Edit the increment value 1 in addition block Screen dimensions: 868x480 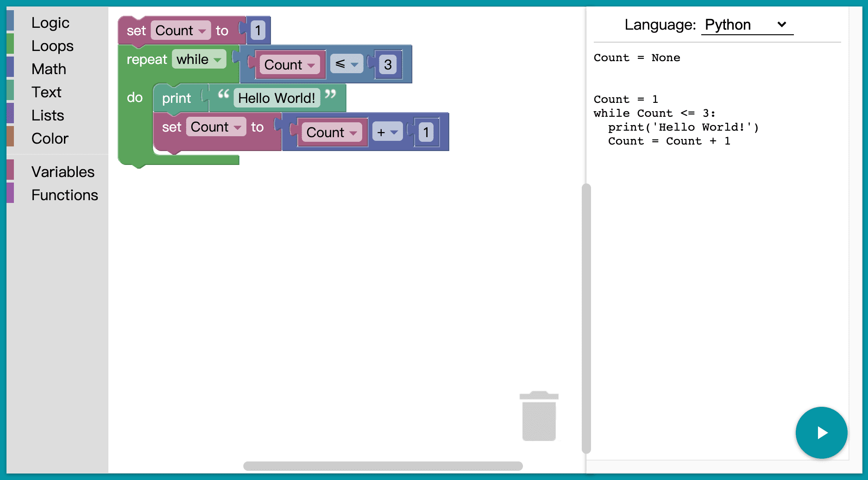(x=426, y=133)
